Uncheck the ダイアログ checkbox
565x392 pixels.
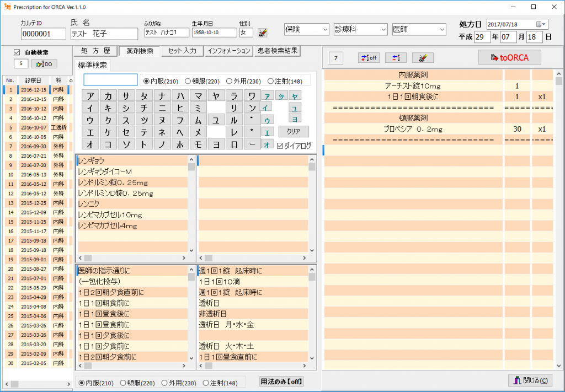[280, 146]
